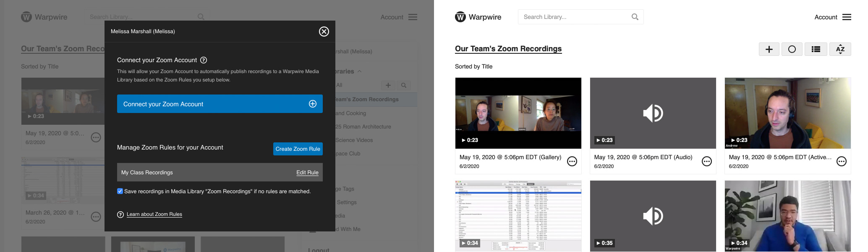This screenshot has width=868, height=252.
Task: Click the question icon beside Learn about Zoom Rules
Action: click(120, 214)
